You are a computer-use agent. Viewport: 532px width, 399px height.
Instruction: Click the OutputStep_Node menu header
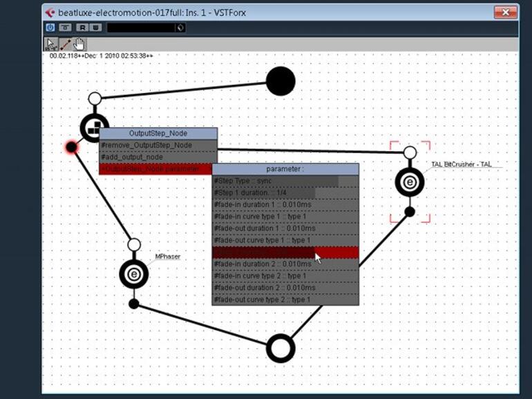[x=158, y=133]
